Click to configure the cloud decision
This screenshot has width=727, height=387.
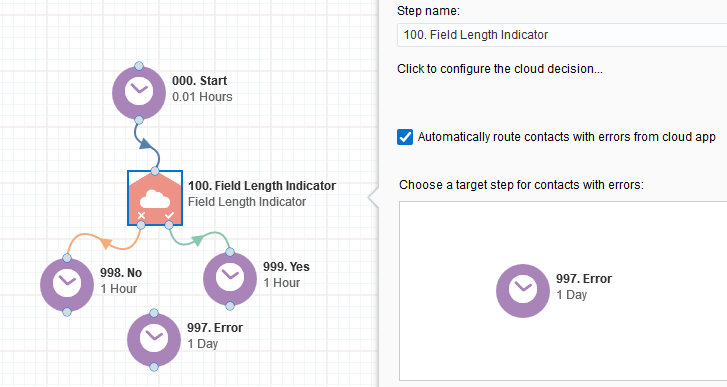click(x=500, y=69)
